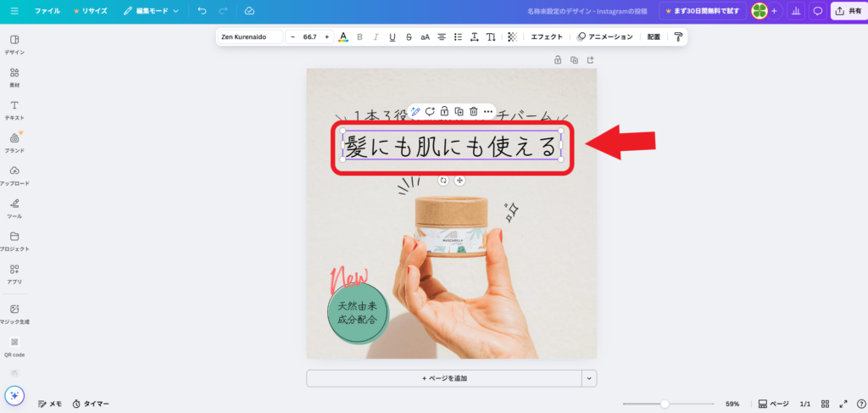Click the paint roller copy-style icon
This screenshot has height=413, width=868.
point(677,37)
